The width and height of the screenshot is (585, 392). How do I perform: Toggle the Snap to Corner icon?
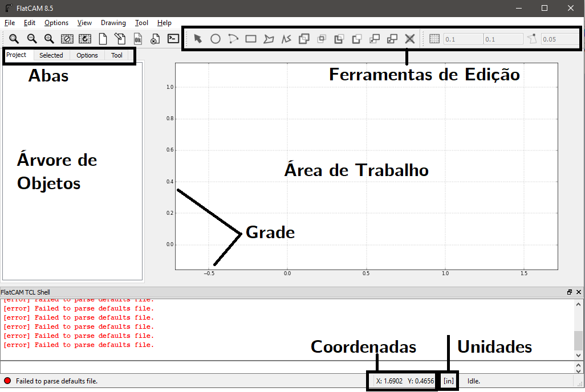533,39
